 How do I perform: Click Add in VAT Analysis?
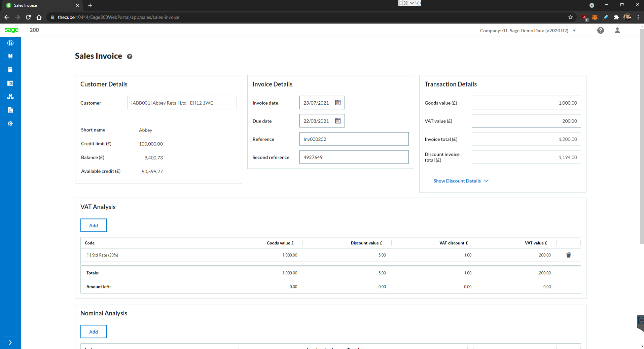click(94, 225)
